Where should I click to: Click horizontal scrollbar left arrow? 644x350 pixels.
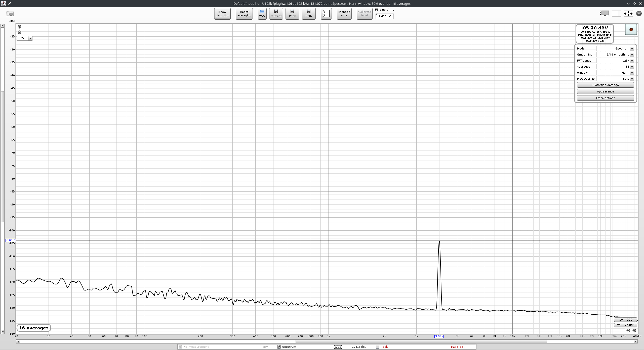[18, 341]
